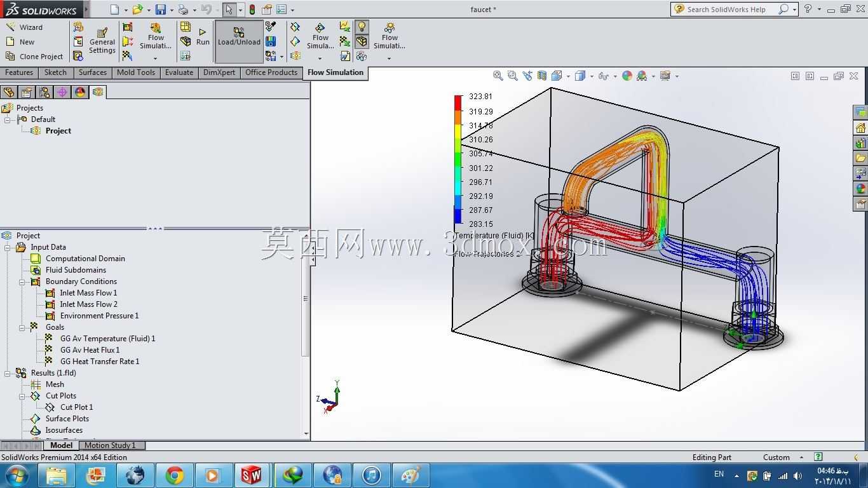Open SolidWorks Resources home icon in task pane
868x488 pixels.
[x=861, y=128]
